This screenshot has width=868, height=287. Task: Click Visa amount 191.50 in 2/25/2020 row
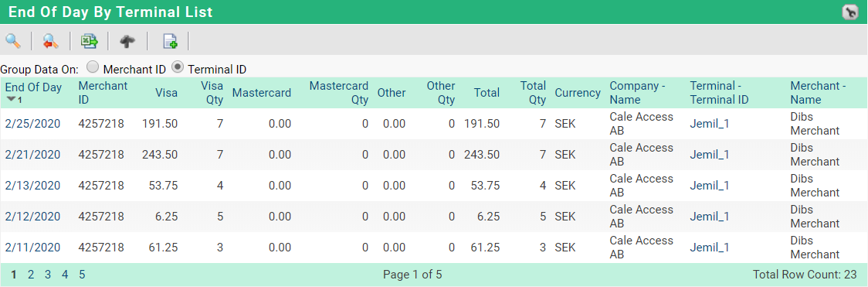coord(160,124)
